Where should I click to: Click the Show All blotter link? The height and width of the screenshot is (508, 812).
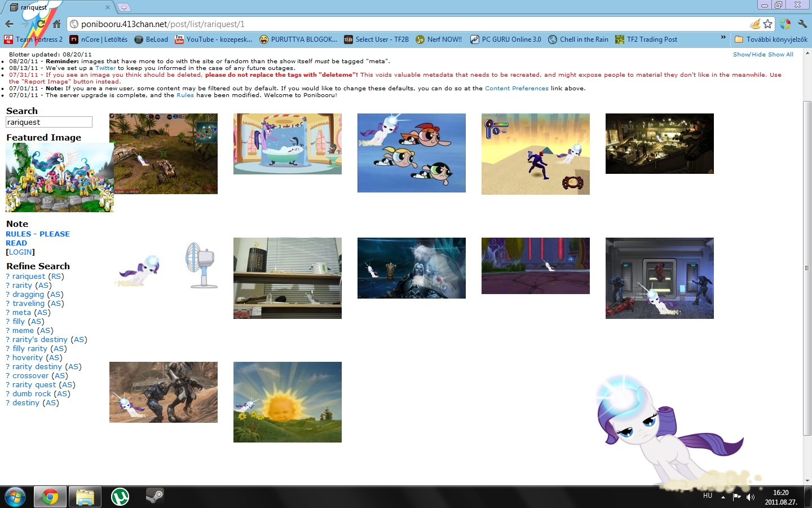pyautogui.click(x=780, y=54)
